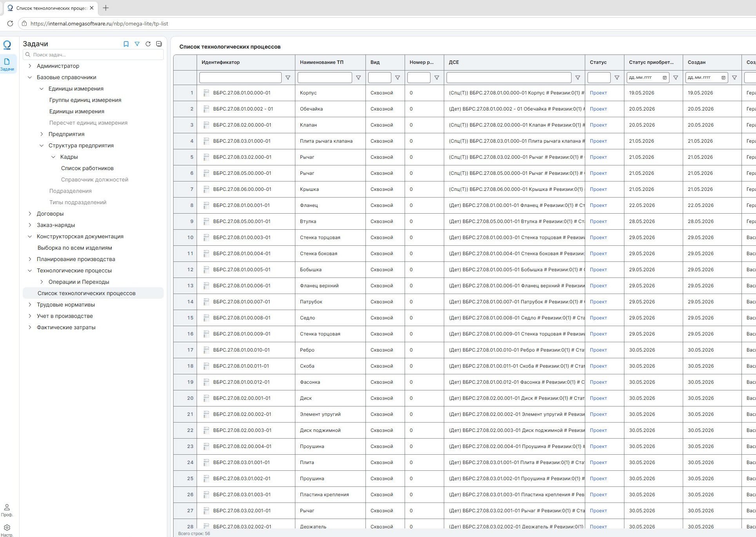Click Проект status link for Втулка row

click(x=598, y=221)
